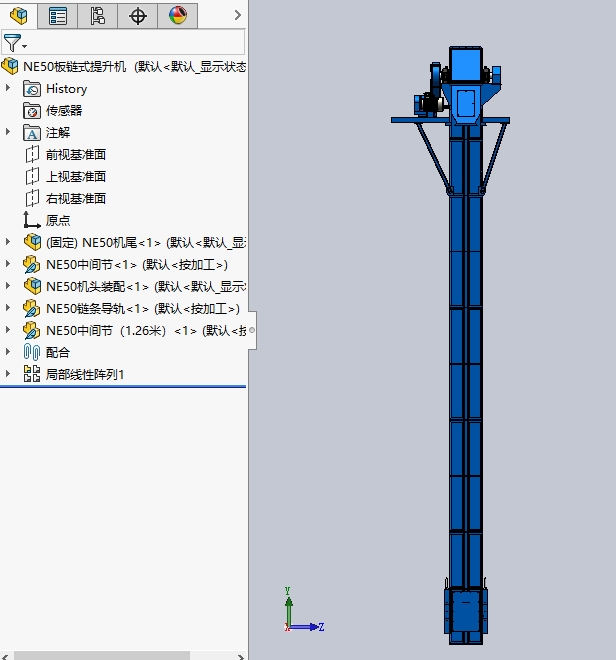616x660 pixels.
Task: Select the NE50中间节（1.26米）<1> component
Action: point(146,330)
